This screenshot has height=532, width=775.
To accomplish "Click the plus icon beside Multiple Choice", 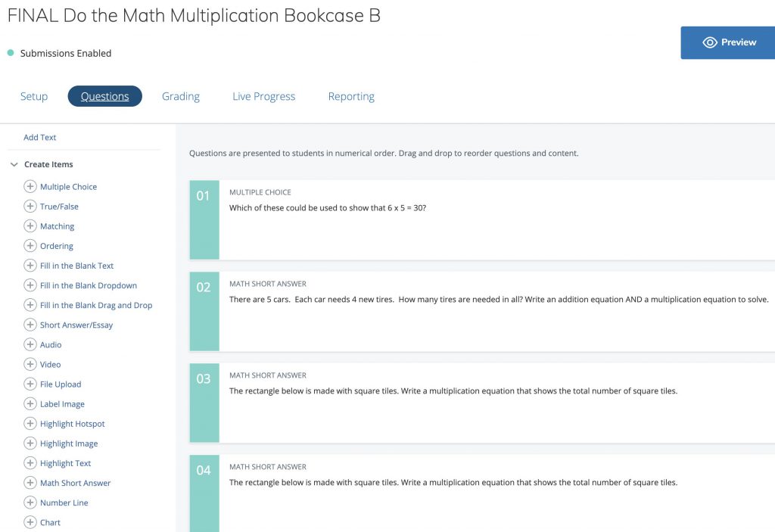I will click(30, 186).
